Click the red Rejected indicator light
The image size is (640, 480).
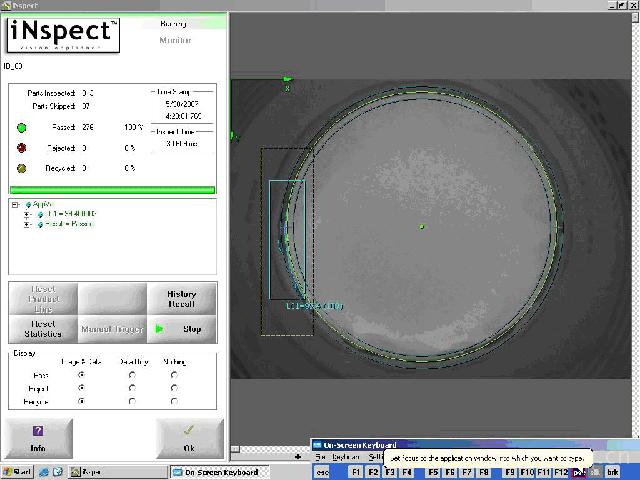(x=21, y=148)
